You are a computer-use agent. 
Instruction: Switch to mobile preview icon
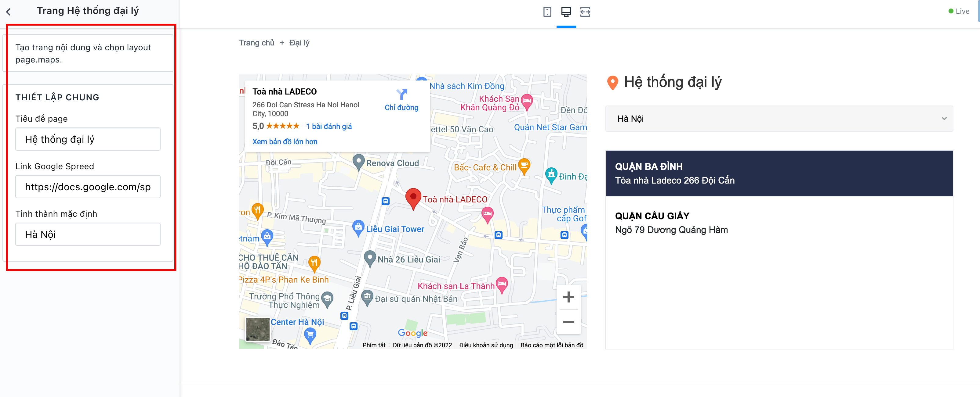(547, 12)
